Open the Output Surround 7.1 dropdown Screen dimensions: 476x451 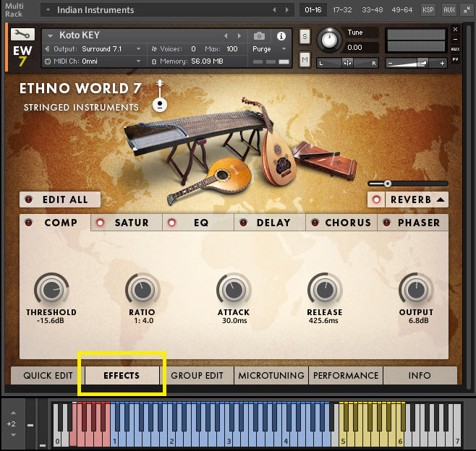138,49
